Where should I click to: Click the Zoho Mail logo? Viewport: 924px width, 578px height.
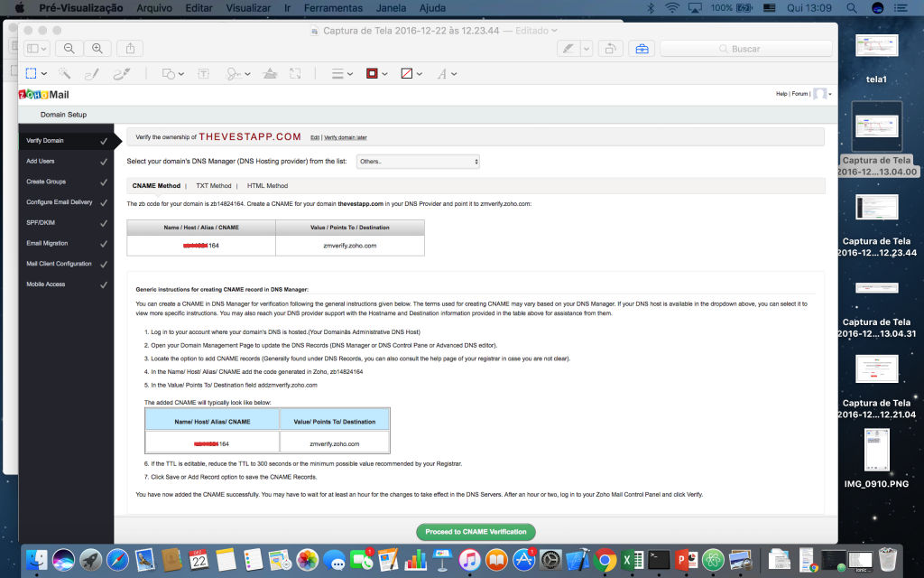[x=44, y=94]
